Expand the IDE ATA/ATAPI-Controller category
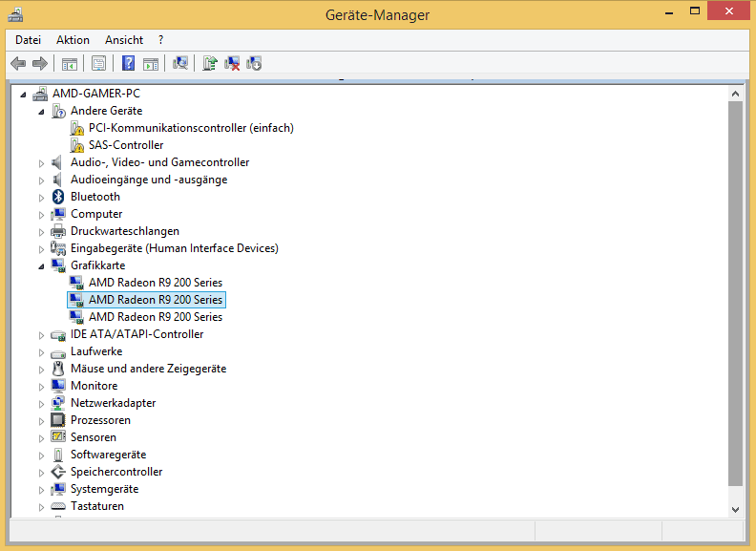 pos(41,335)
